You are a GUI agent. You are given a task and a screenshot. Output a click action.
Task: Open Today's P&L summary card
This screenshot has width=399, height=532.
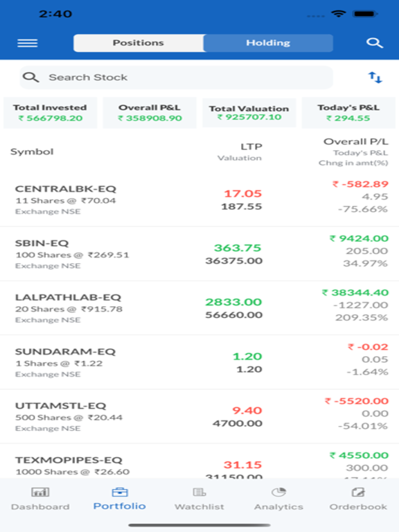point(348,113)
